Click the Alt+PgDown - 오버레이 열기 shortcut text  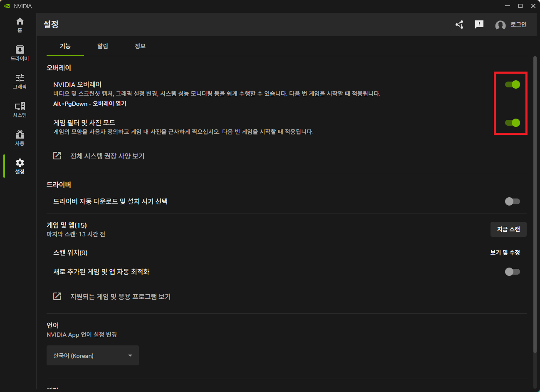pos(89,104)
